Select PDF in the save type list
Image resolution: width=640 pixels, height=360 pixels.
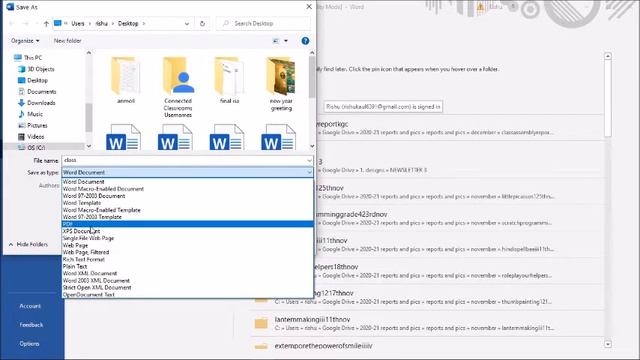click(x=187, y=224)
